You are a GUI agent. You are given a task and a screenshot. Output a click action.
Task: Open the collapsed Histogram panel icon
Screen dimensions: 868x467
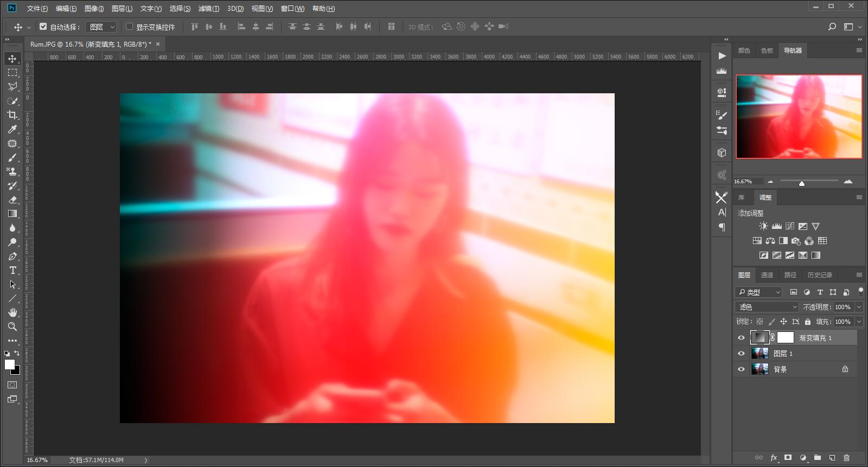coord(722,71)
